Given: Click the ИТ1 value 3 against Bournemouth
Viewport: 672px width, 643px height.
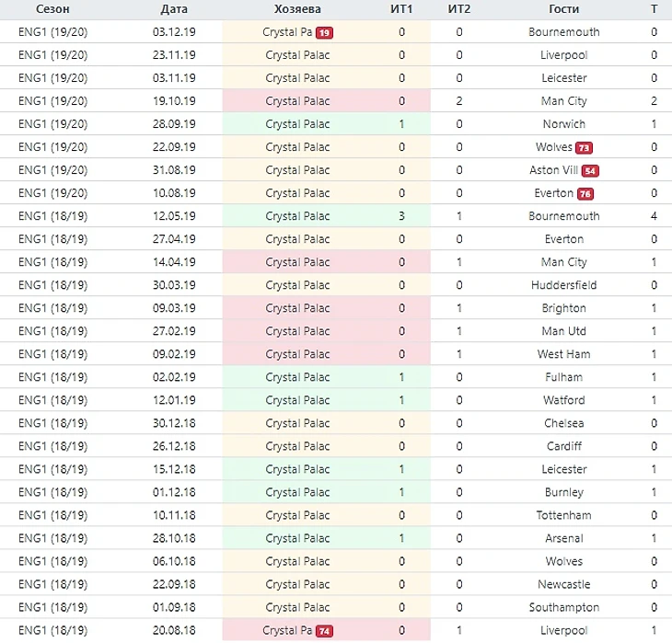Looking at the screenshot, I should (x=401, y=216).
